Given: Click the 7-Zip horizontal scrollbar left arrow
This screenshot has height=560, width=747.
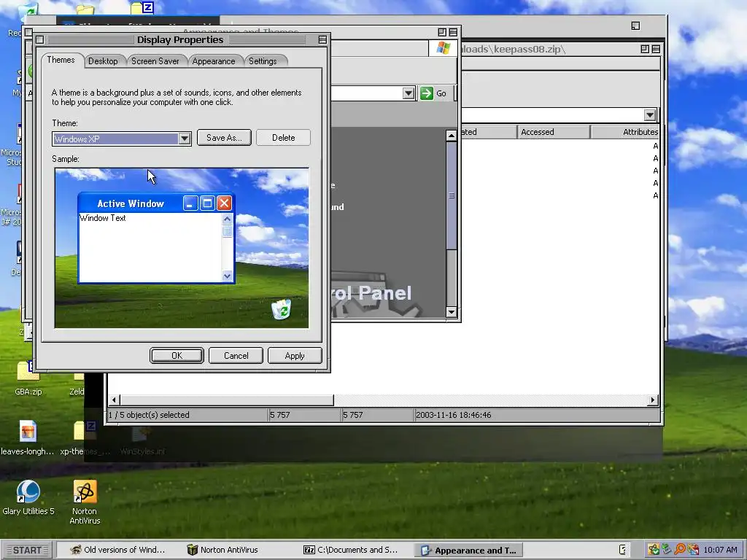Looking at the screenshot, I should pos(113,400).
